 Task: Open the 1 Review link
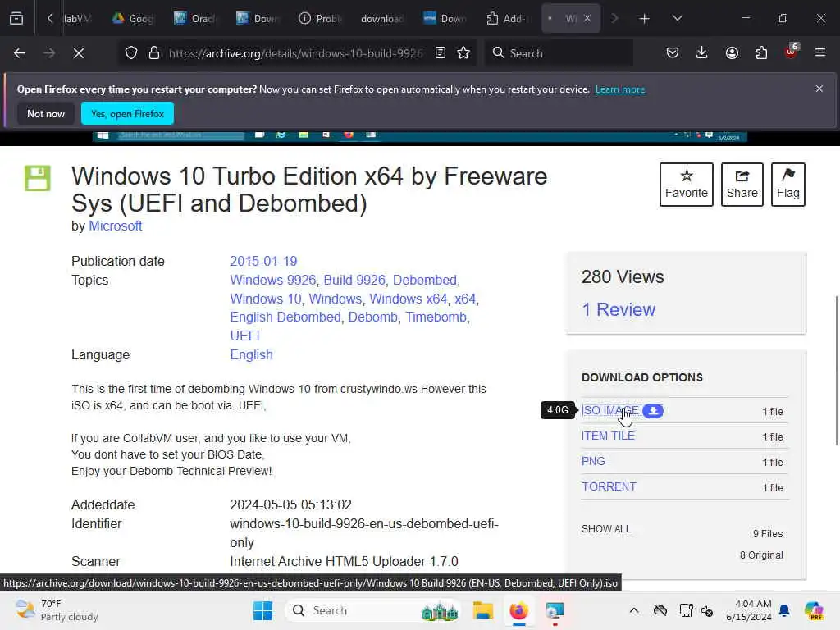click(x=619, y=309)
